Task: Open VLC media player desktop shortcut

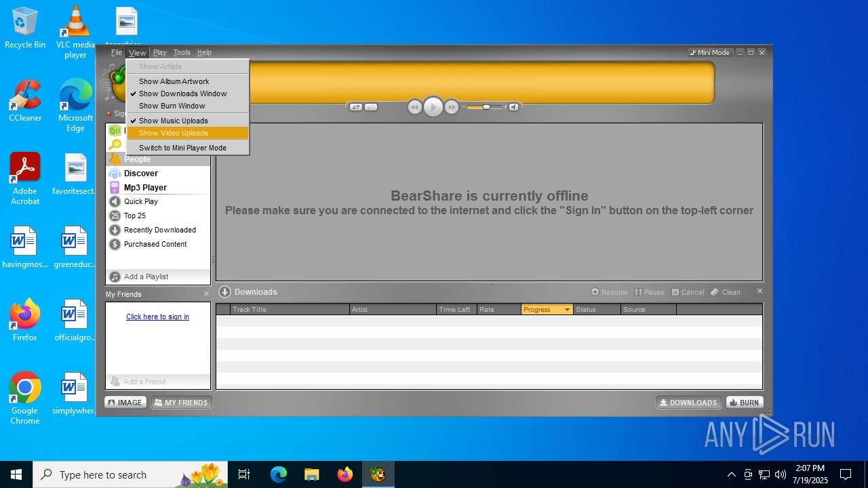Action: pos(75,32)
